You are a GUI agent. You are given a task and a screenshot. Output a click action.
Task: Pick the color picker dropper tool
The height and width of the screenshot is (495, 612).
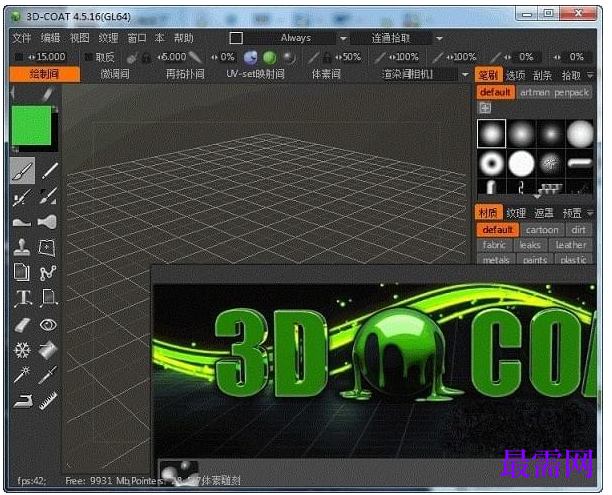pos(48,375)
